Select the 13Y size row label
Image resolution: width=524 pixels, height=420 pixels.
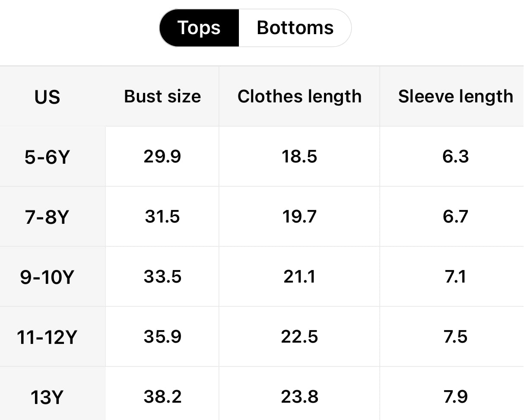coord(47,397)
